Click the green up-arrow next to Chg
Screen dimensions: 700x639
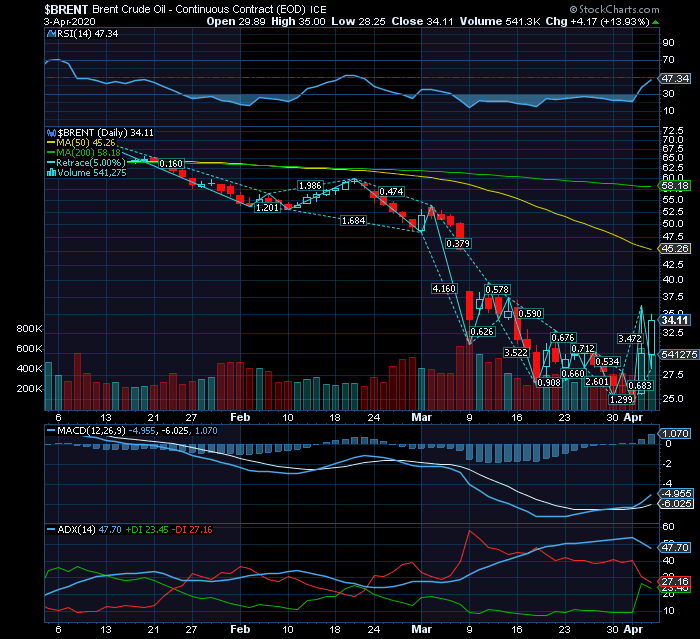pos(655,22)
